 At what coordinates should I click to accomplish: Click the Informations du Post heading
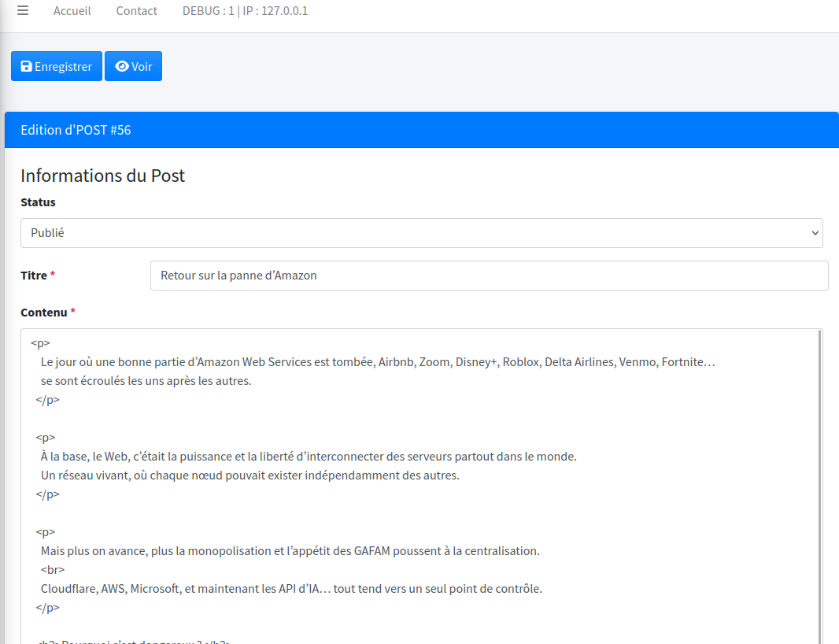[102, 176]
